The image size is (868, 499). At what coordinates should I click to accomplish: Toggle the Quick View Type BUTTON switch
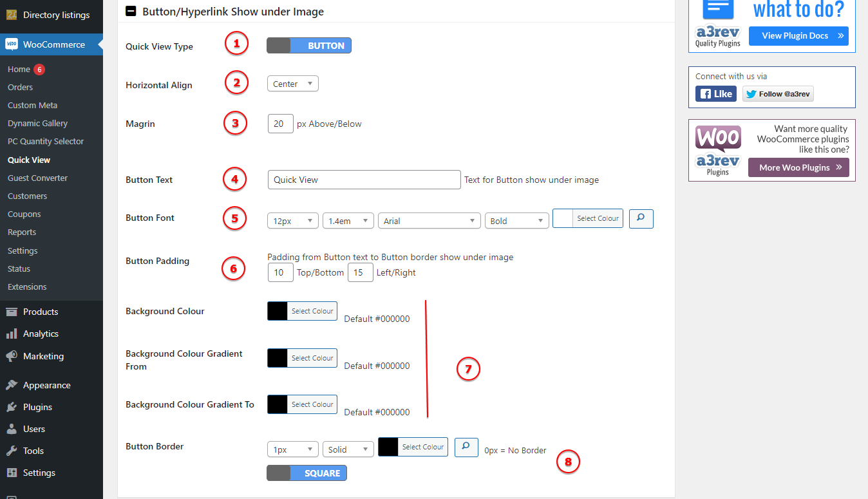tap(309, 46)
